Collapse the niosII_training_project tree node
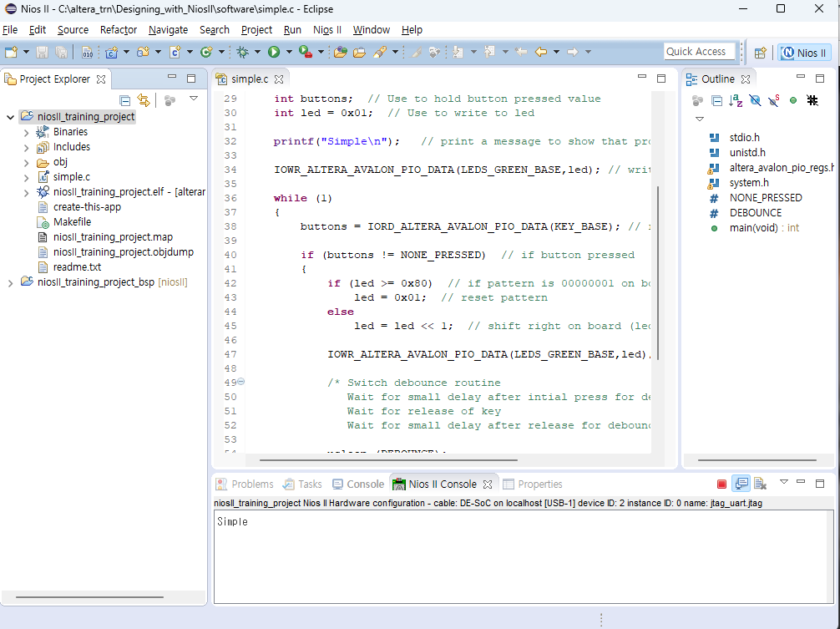840x629 pixels. [10, 117]
